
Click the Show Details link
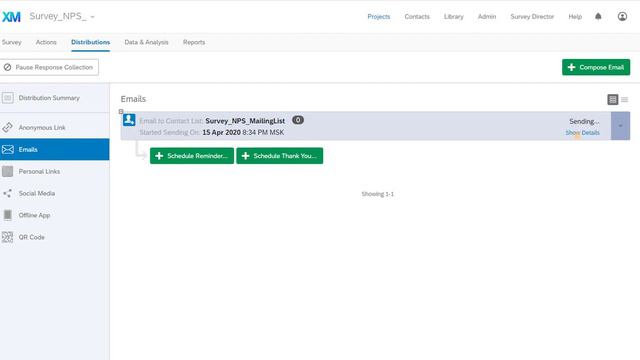pos(582,133)
